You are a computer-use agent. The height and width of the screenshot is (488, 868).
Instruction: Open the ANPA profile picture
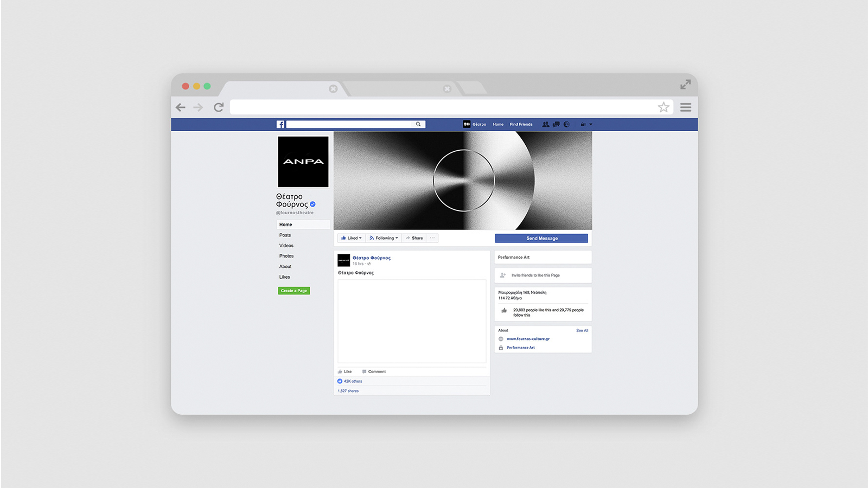point(303,162)
